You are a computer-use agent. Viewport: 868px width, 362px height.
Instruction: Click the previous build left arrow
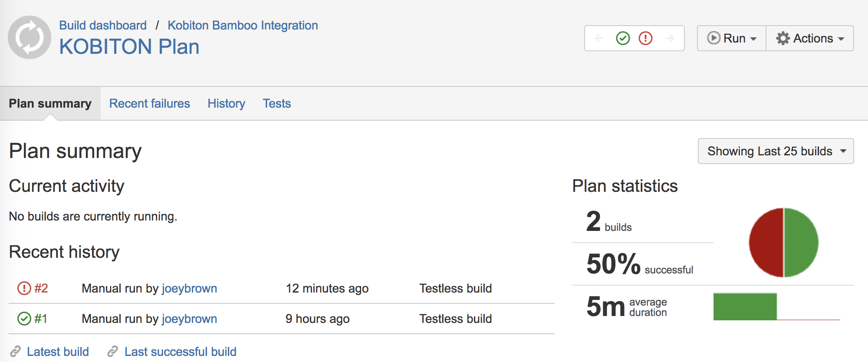tap(599, 38)
